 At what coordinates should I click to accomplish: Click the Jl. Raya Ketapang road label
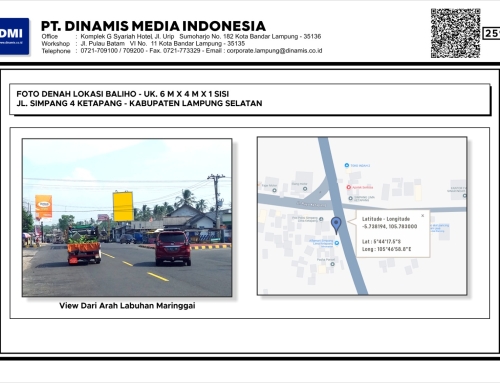pos(311,204)
